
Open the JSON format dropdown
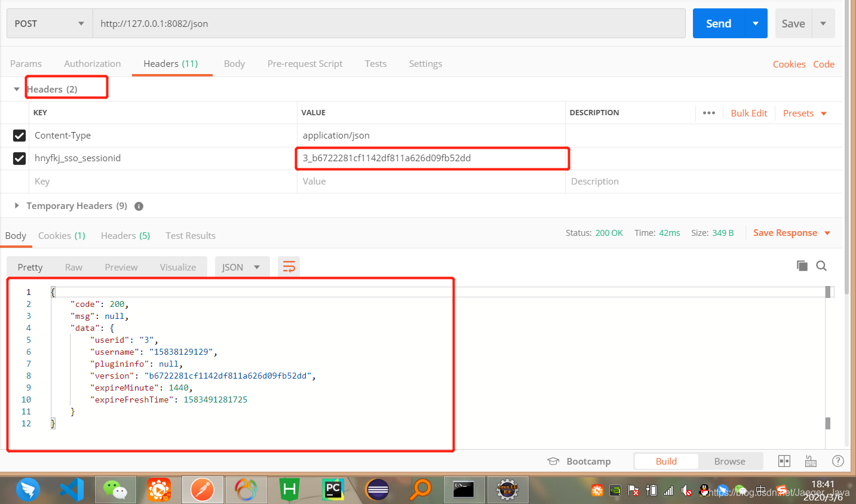[x=242, y=267]
